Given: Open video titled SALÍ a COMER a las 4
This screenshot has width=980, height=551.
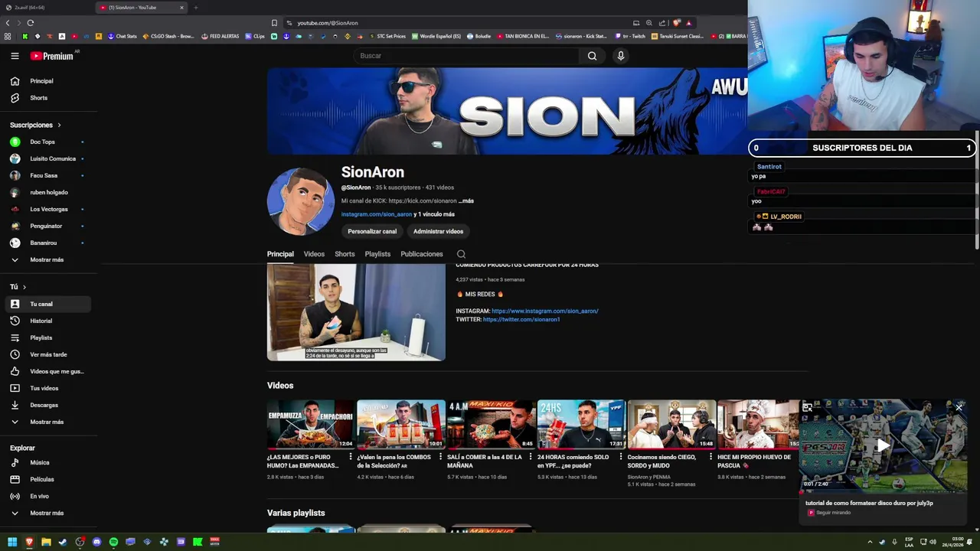Looking at the screenshot, I should [485, 461].
